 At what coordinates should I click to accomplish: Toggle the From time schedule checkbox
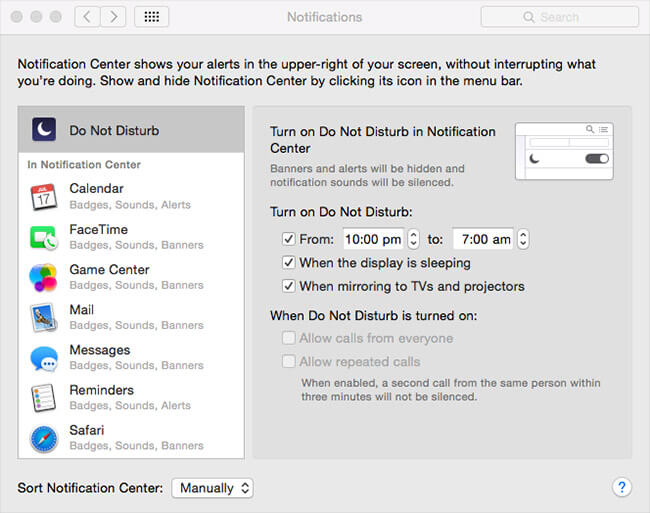click(x=288, y=239)
